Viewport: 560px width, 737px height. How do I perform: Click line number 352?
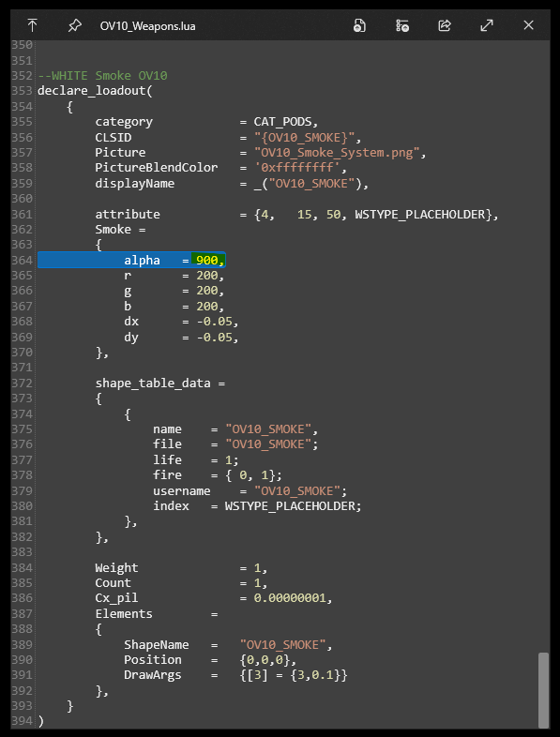pos(23,76)
